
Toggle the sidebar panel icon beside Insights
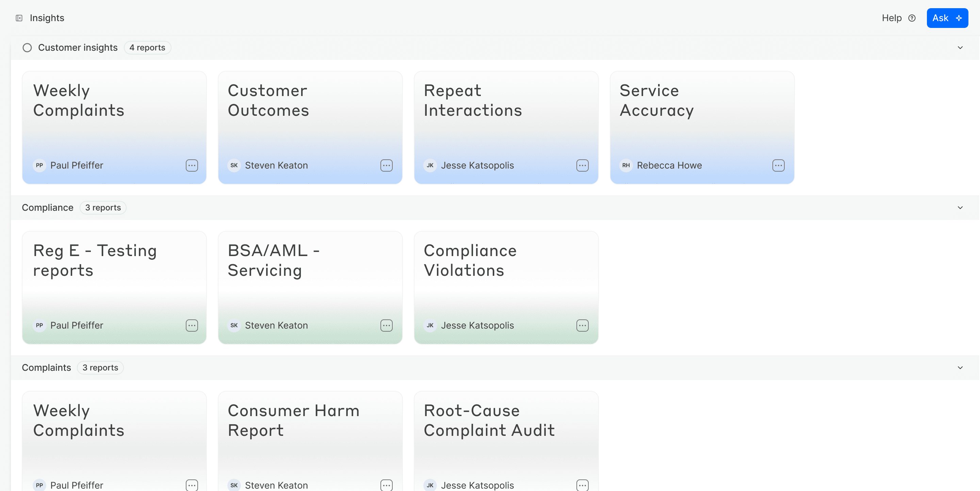19,18
